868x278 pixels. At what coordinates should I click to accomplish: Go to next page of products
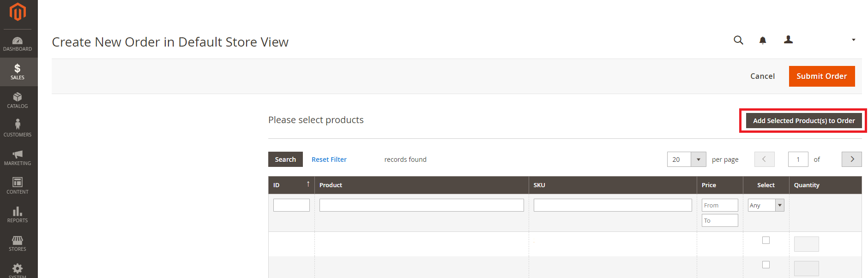pyautogui.click(x=851, y=160)
